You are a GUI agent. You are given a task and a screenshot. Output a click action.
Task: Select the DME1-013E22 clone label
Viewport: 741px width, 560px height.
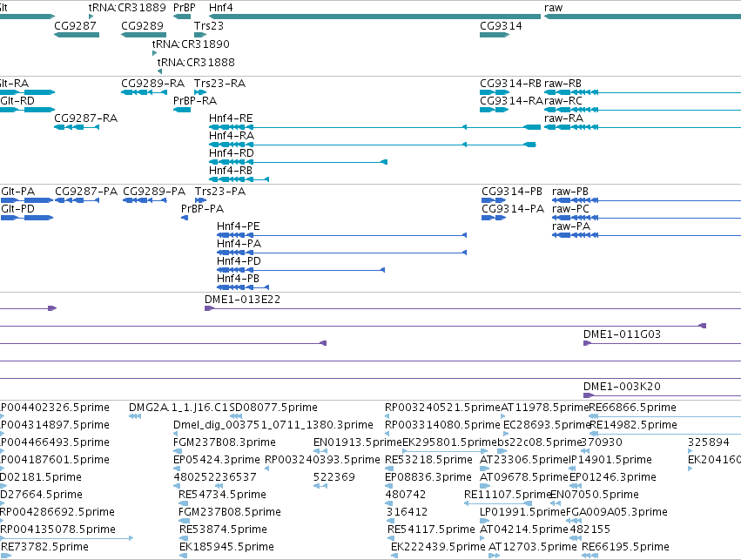(x=242, y=300)
